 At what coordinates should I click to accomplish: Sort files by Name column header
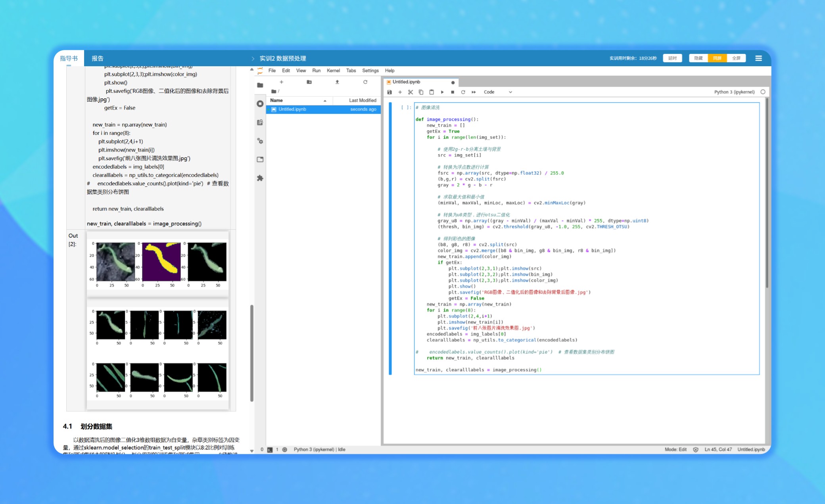pos(299,100)
